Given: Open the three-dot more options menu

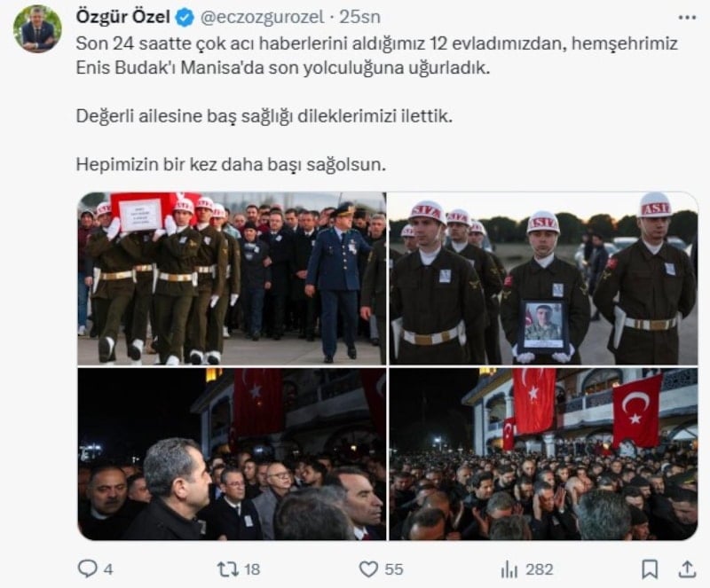Looking at the screenshot, I should [x=687, y=18].
